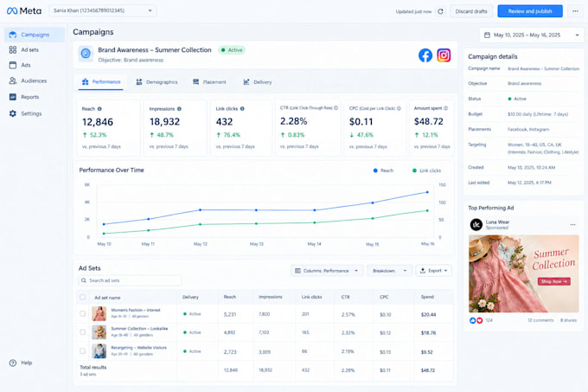Click the info icon beside CPC
588x392 pixels.
[399, 108]
